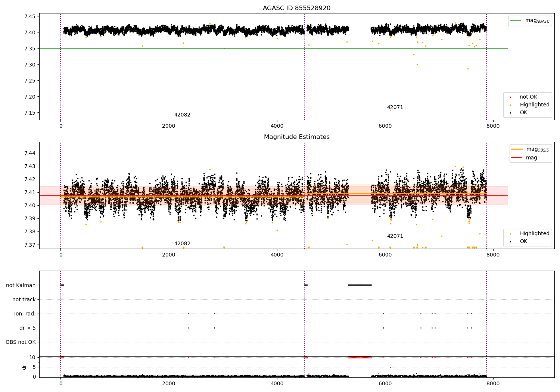This screenshot has width=560, height=392.
Task: Click the orange mag OBSID legend line
Action: [517, 149]
